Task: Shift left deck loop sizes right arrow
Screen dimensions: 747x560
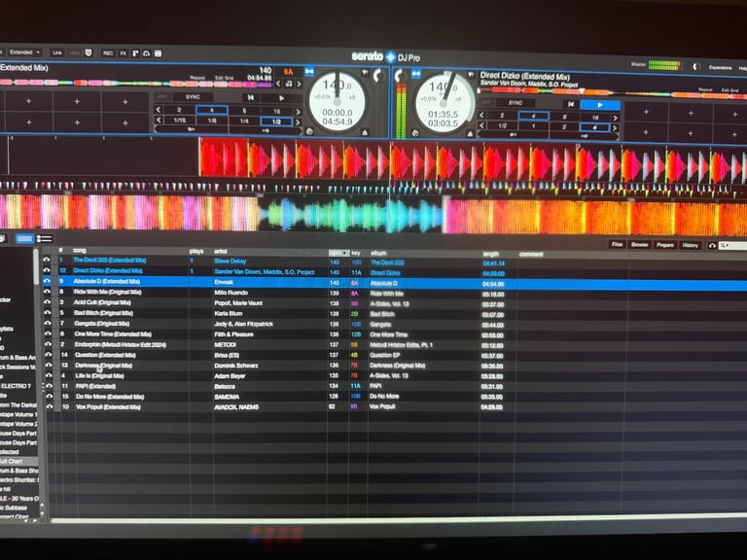Action: click(299, 112)
